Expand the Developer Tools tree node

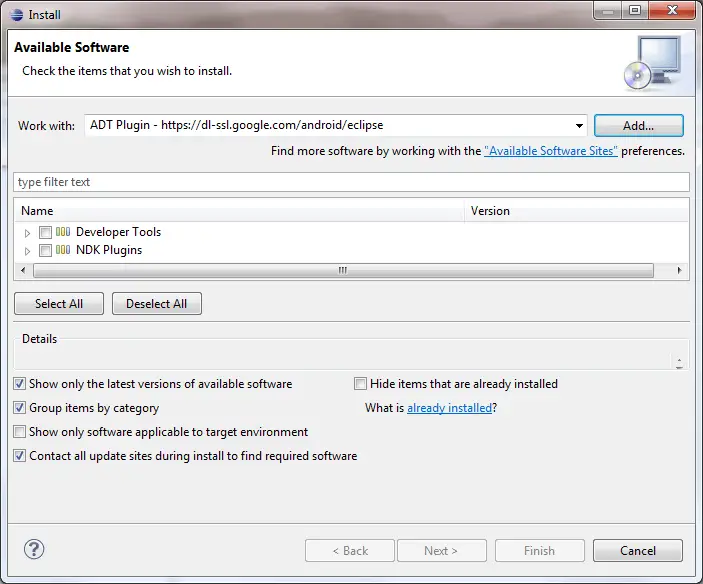pyautogui.click(x=28, y=232)
